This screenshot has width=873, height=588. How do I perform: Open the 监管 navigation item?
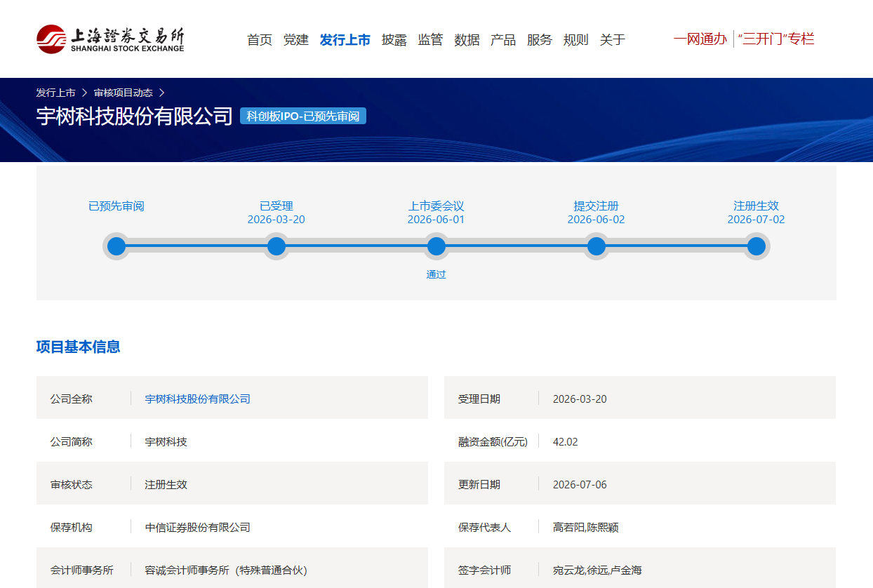(431, 40)
